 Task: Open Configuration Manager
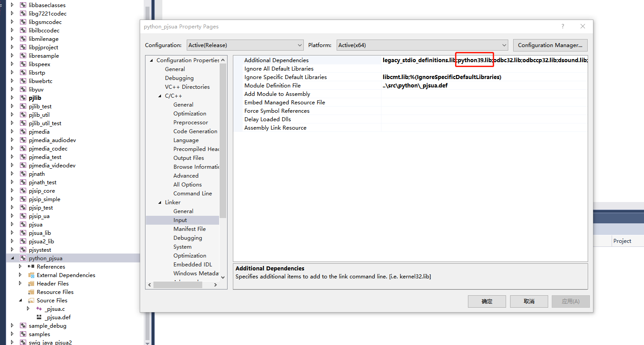[x=550, y=45]
